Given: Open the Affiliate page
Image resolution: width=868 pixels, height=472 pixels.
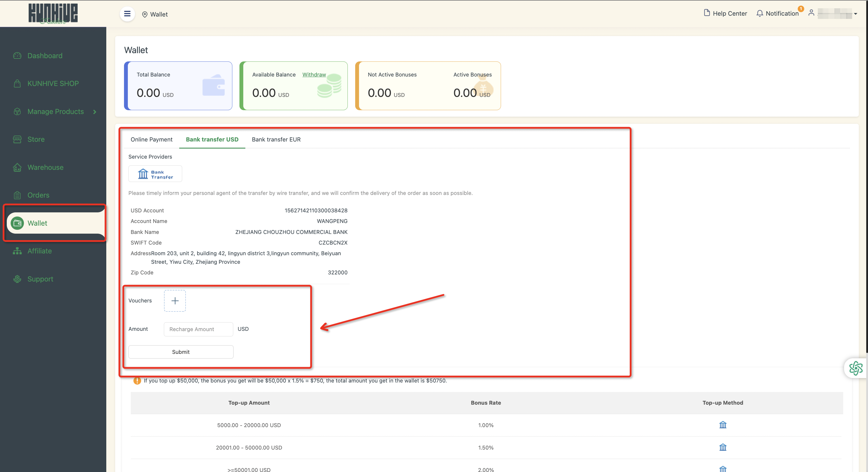Looking at the screenshot, I should coord(40,251).
